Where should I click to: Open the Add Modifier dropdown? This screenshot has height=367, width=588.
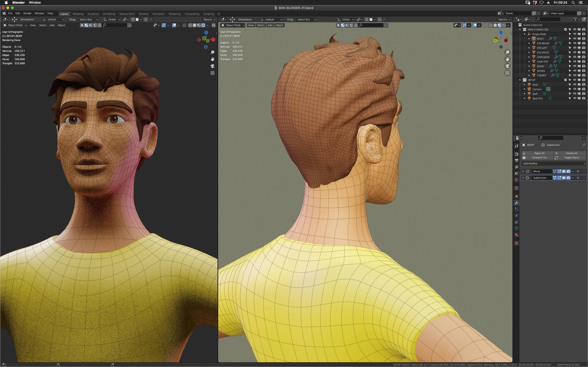coord(554,164)
